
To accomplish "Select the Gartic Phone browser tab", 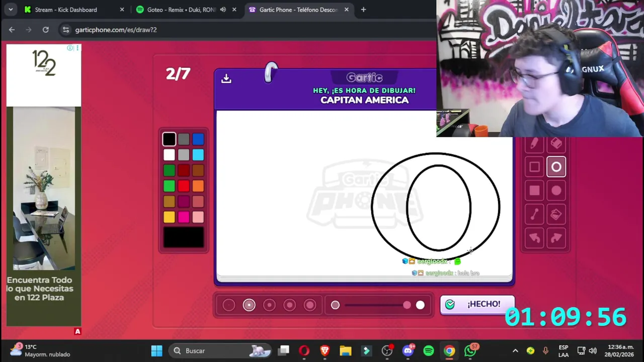I will (298, 10).
